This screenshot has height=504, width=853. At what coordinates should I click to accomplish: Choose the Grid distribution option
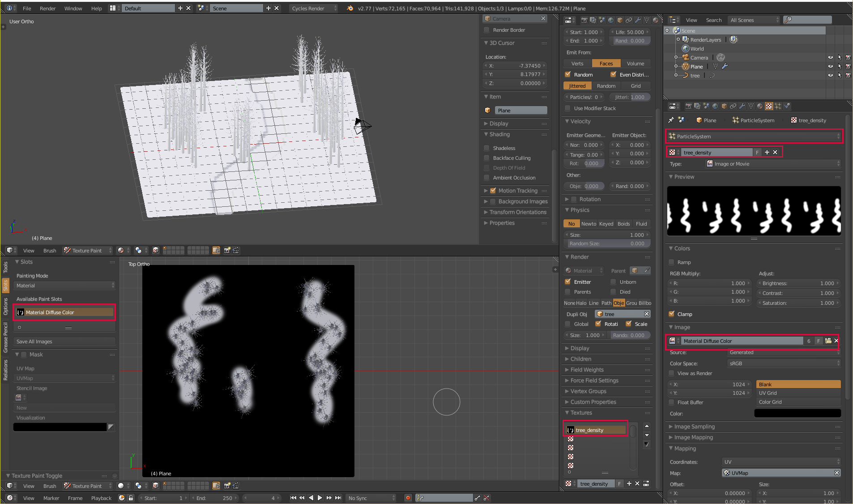tap(635, 85)
